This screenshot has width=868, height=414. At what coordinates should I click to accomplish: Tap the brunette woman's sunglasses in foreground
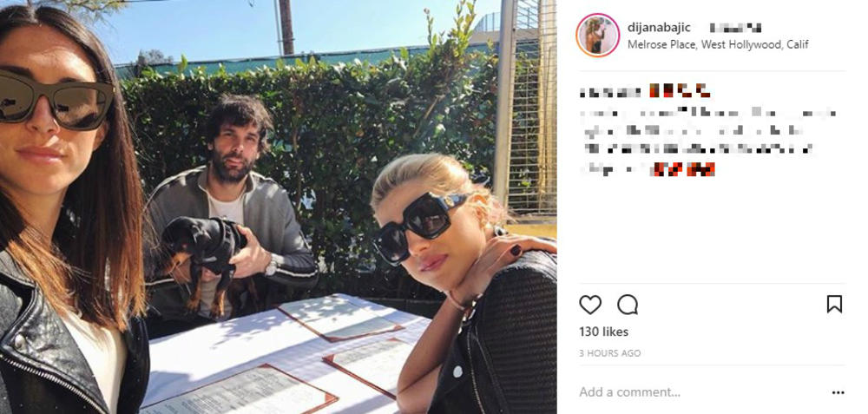56,100
